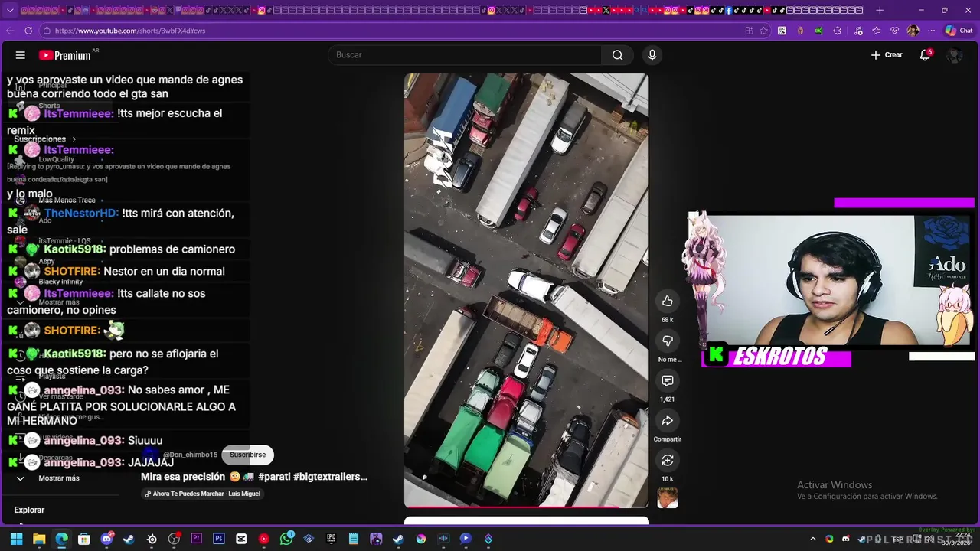The height and width of the screenshot is (551, 980).
Task: Open the Luis Miguel song link
Action: [203, 494]
